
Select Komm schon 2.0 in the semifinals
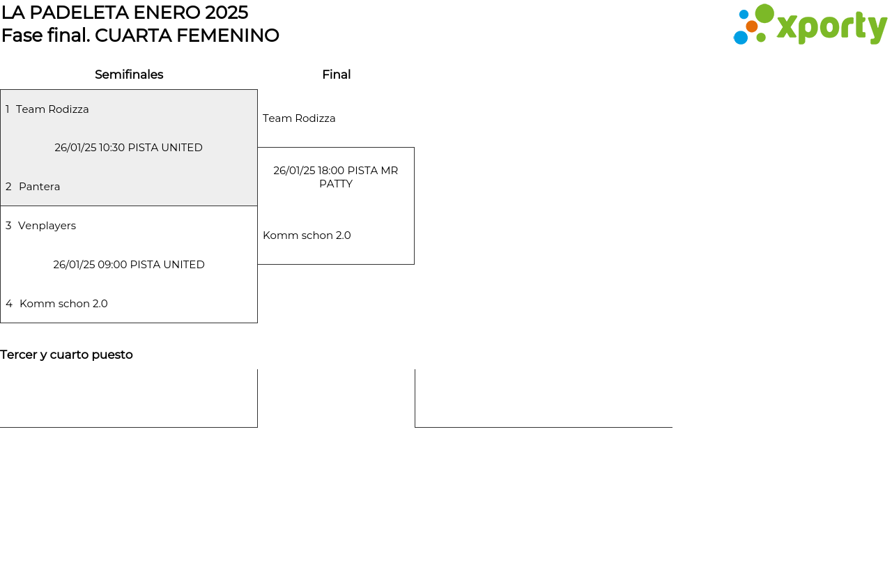(x=63, y=304)
